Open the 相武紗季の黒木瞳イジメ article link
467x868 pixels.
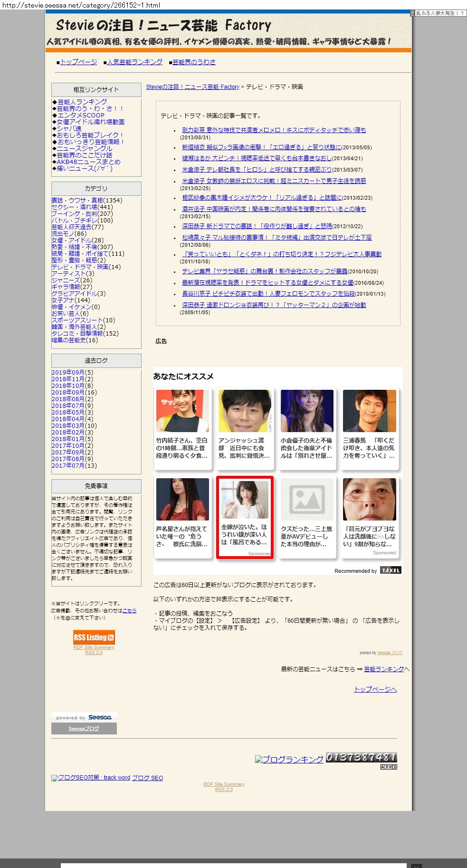click(262, 197)
